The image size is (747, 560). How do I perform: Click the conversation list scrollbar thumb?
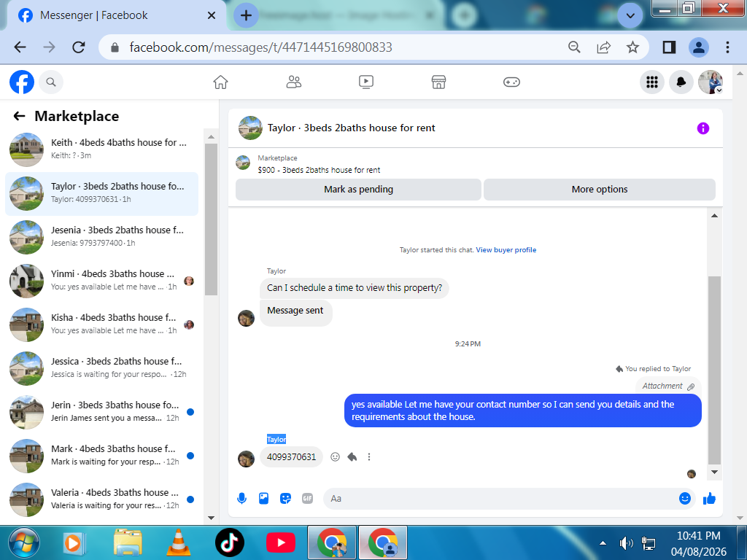tap(211, 219)
